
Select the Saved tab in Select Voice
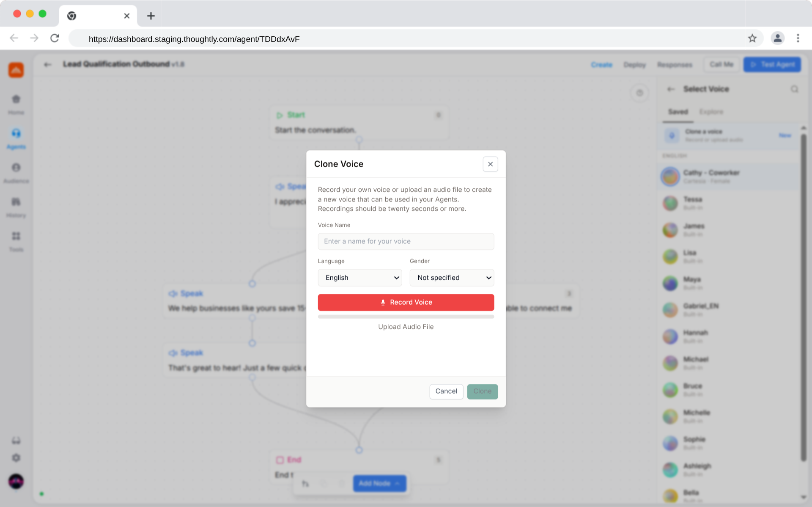pyautogui.click(x=678, y=112)
